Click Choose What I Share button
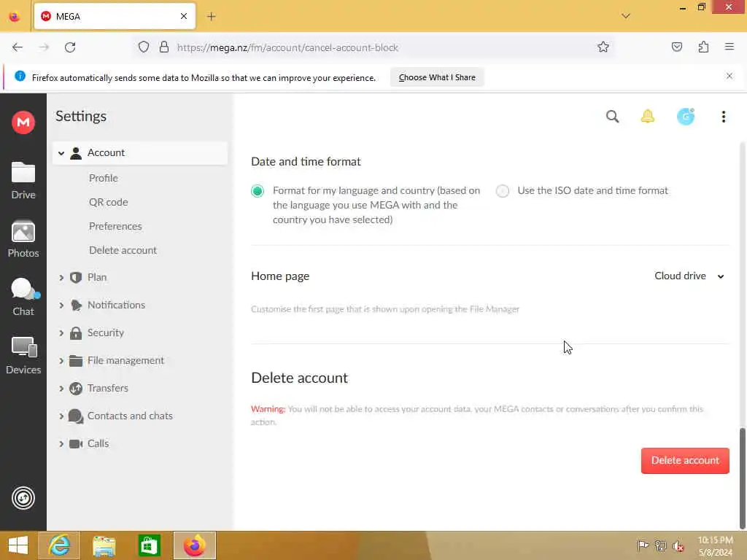 [437, 77]
